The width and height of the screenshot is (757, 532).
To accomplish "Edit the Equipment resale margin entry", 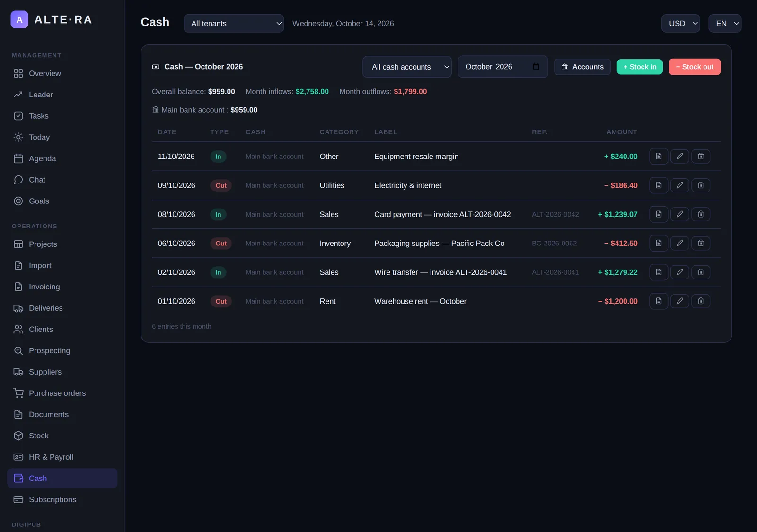I will [679, 156].
